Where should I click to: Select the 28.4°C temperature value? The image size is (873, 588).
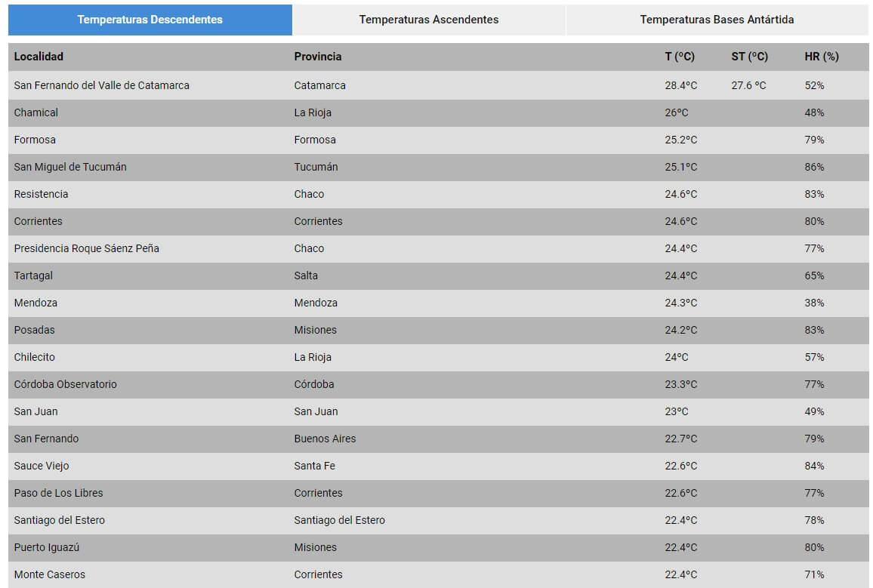point(680,85)
